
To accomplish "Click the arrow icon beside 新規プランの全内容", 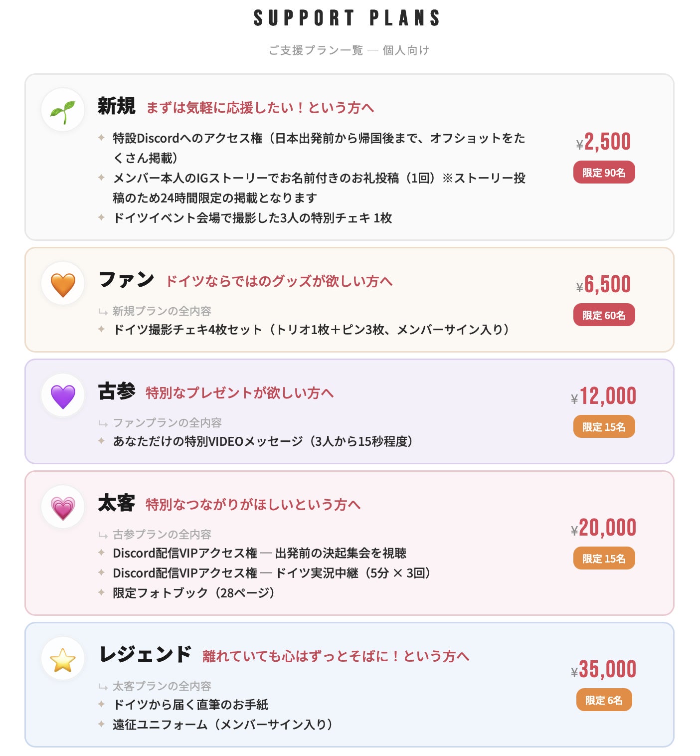I will [x=103, y=312].
